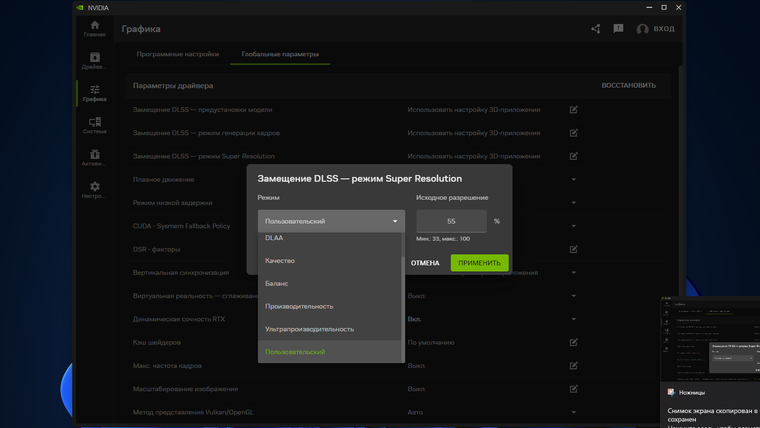The width and height of the screenshot is (760, 428).
Task: Click the Замещение DLSS dialog title text
Action: [x=360, y=178]
